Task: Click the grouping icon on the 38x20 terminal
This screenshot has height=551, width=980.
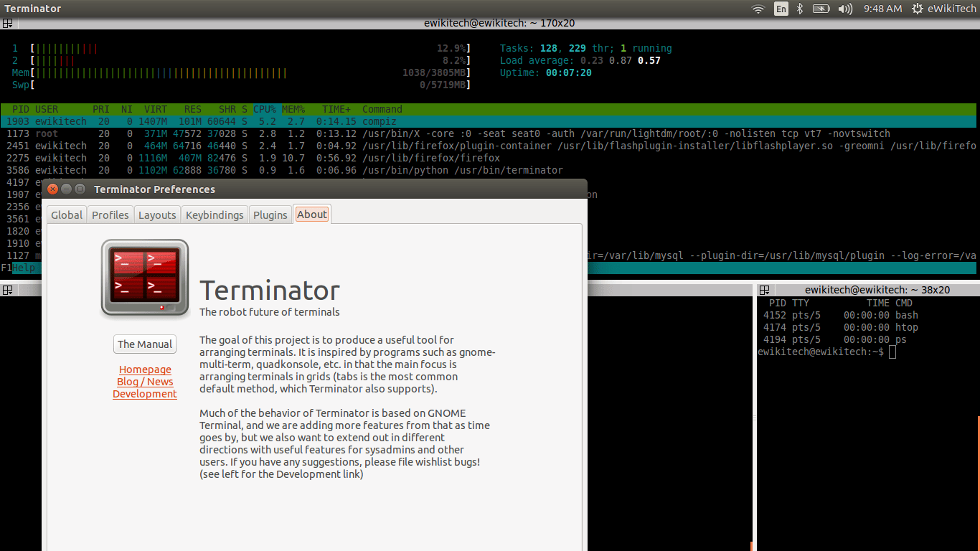Action: pyautogui.click(x=763, y=289)
